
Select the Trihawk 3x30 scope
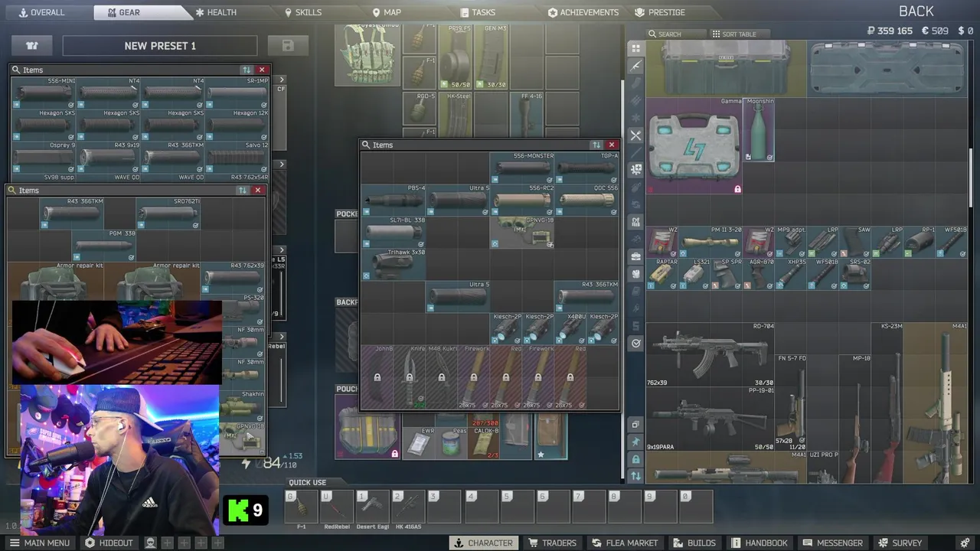point(394,264)
